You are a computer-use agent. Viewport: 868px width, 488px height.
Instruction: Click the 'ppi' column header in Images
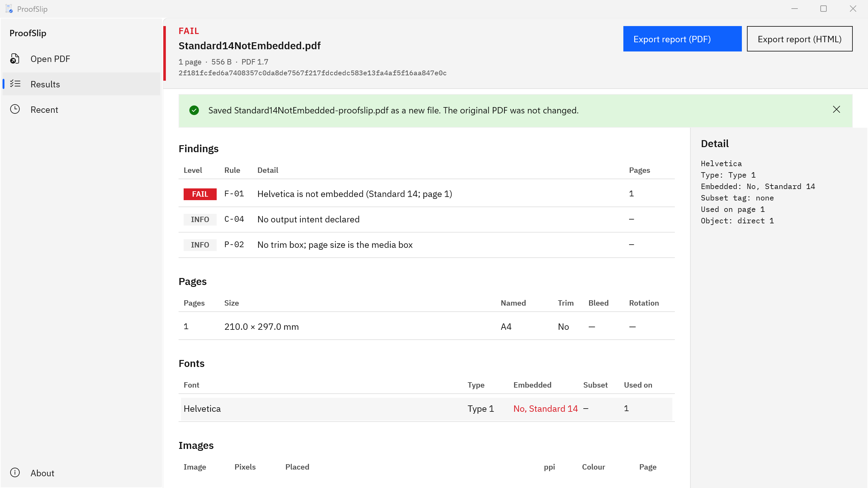[x=549, y=467]
